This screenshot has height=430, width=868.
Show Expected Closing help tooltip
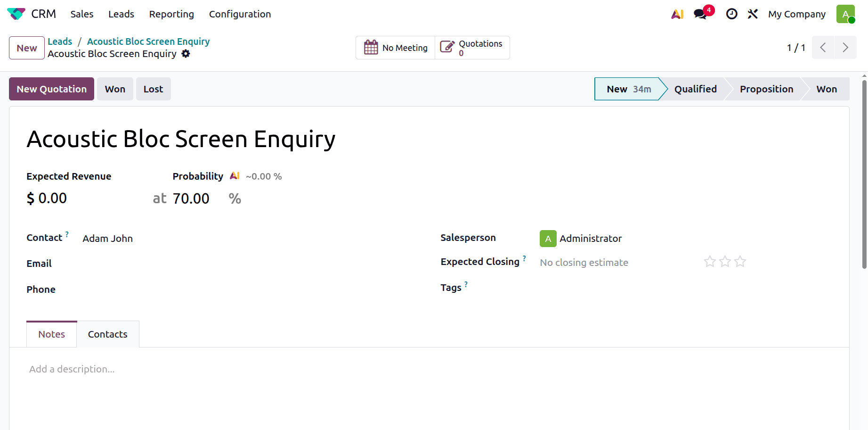pyautogui.click(x=524, y=258)
